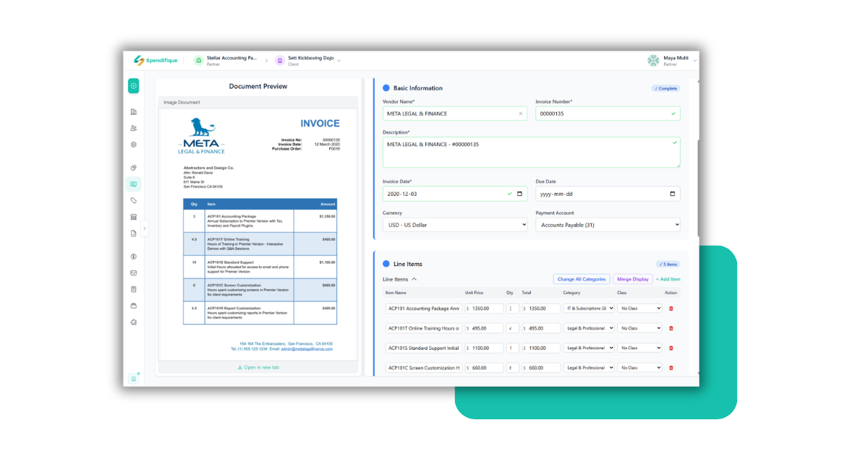This screenshot has width=868, height=454.
Task: Open the category dropdown for ACP101C row
Action: pos(589,368)
